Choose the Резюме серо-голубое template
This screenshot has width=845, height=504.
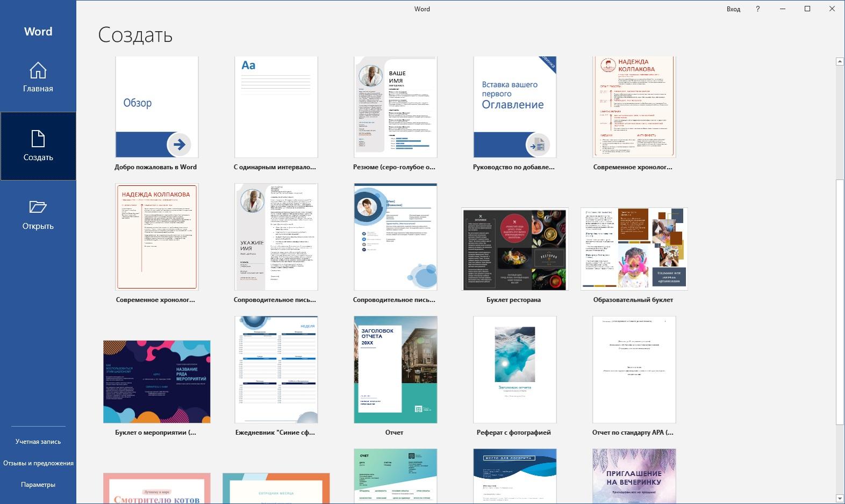(x=396, y=107)
